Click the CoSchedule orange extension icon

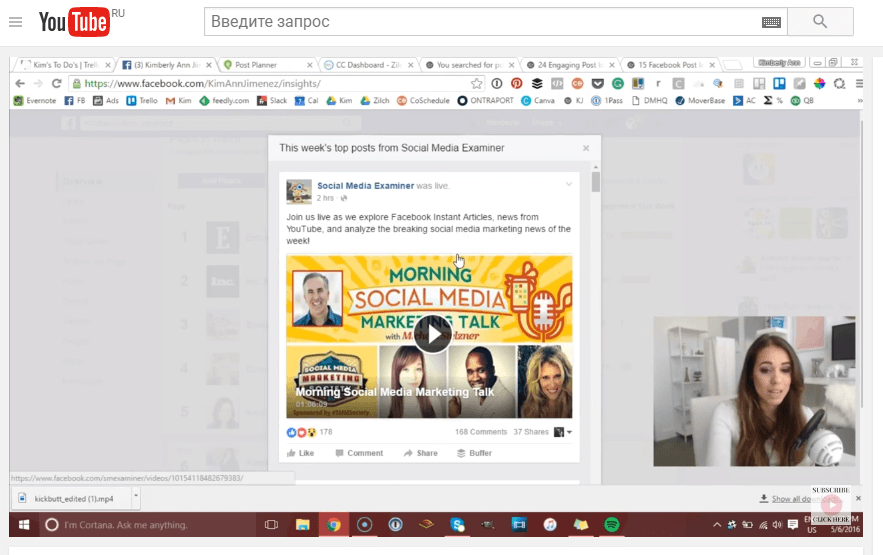coord(577,83)
